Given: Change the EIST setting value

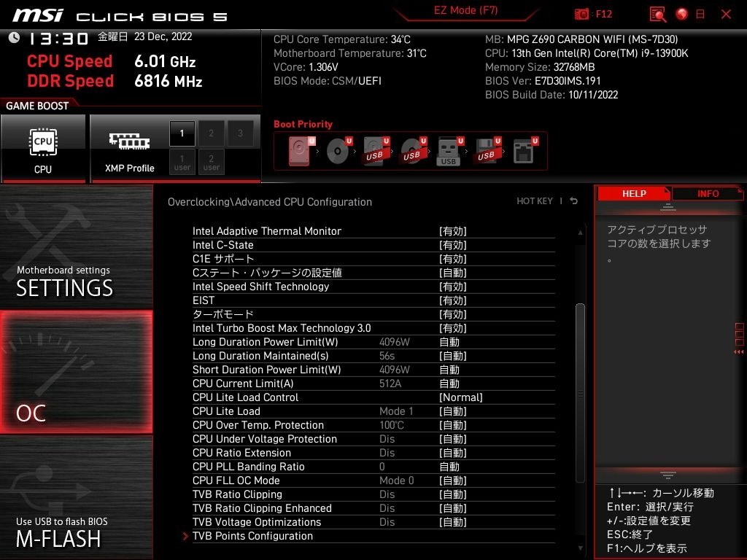Looking at the screenshot, I should point(452,300).
